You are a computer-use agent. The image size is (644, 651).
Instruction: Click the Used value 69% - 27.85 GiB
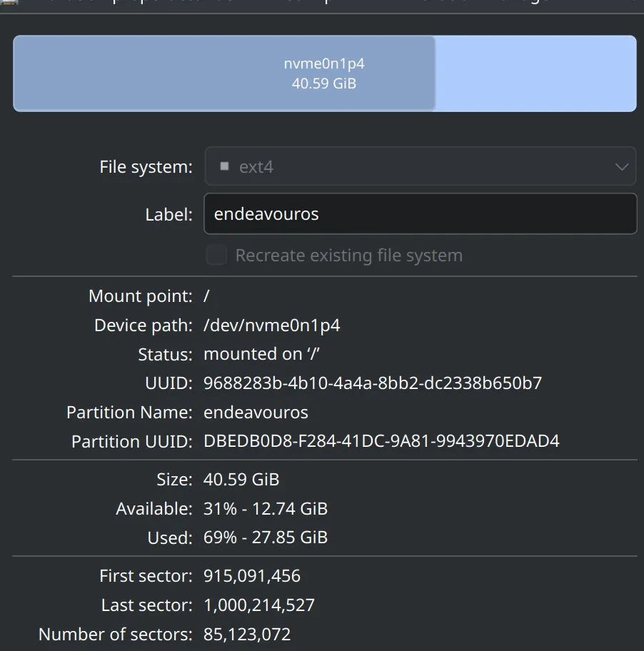(265, 538)
